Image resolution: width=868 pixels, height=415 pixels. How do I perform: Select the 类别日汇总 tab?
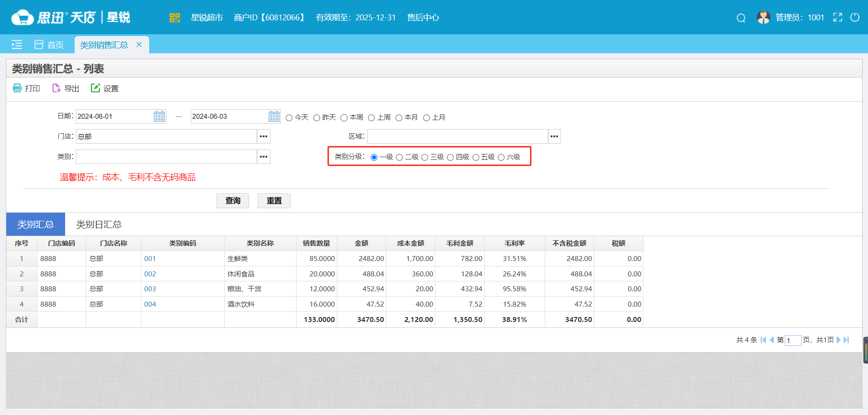click(99, 224)
